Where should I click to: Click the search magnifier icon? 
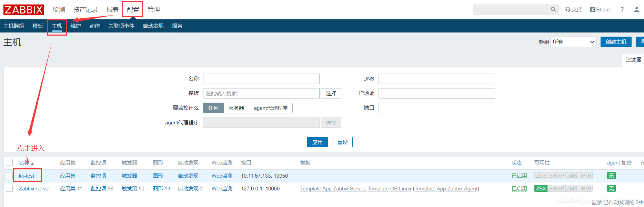point(553,10)
